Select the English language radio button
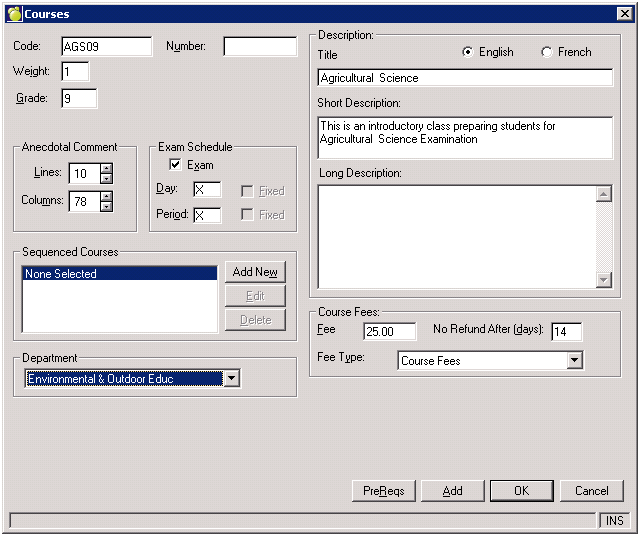Image resolution: width=640 pixels, height=538 pixels. (468, 52)
